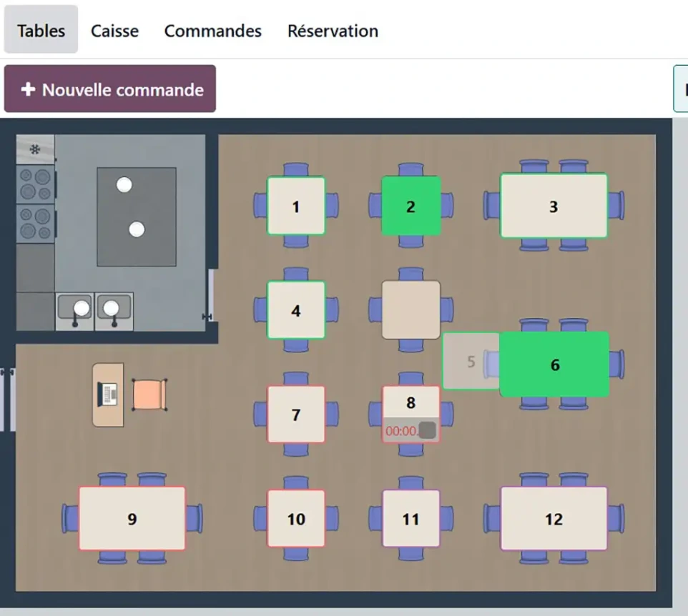Open Table 8 showing the timer
688x616 pixels.
(x=411, y=404)
